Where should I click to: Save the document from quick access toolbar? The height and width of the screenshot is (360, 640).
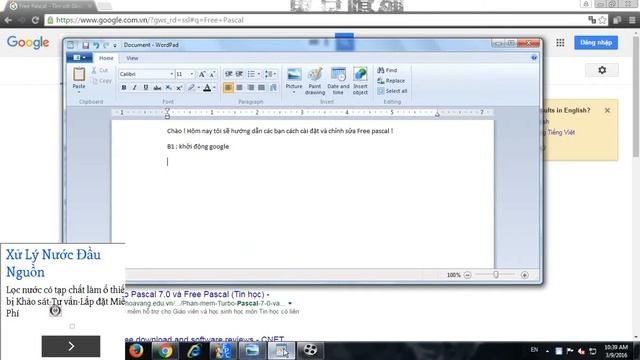pos(85,45)
